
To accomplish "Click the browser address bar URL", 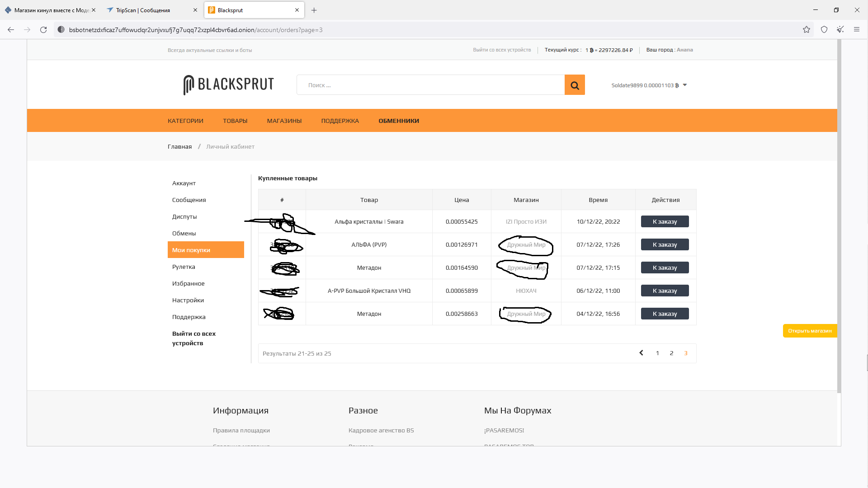I will pos(196,30).
